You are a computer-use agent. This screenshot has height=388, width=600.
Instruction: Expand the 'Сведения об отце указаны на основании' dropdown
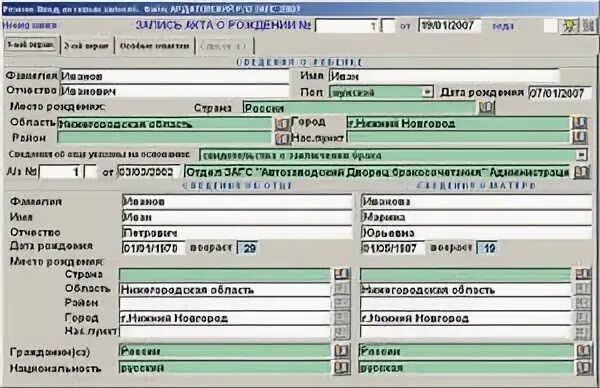tap(581, 155)
